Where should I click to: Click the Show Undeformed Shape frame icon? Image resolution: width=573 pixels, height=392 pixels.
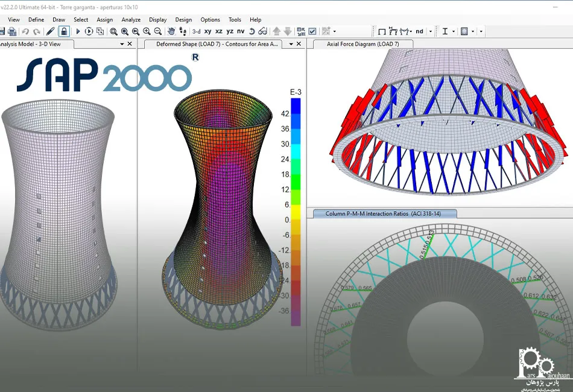click(x=382, y=31)
